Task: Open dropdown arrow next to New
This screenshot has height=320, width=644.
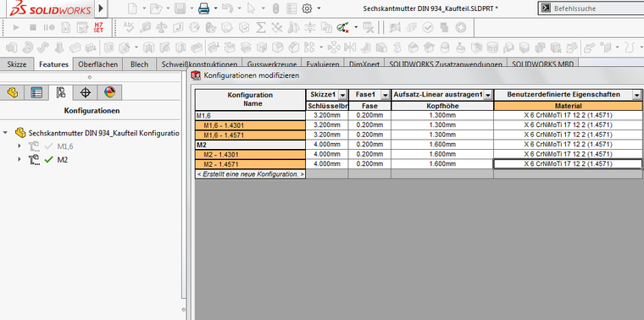Action: 144,8
